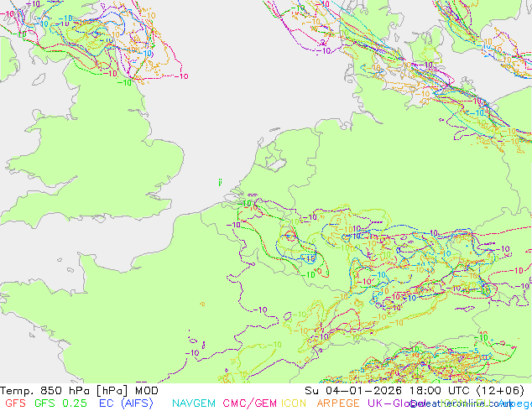Click the yellow ICON legend label
The image size is (532, 411).
point(294,403)
